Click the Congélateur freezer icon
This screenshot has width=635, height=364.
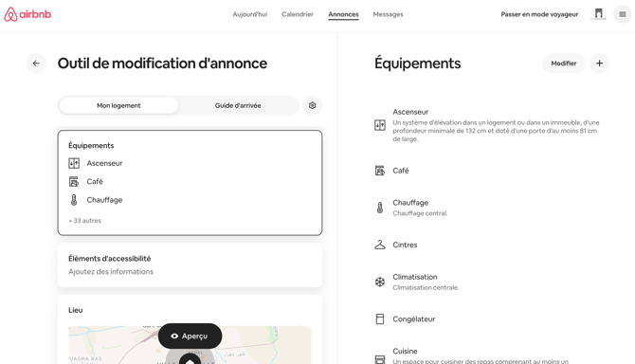click(x=380, y=319)
